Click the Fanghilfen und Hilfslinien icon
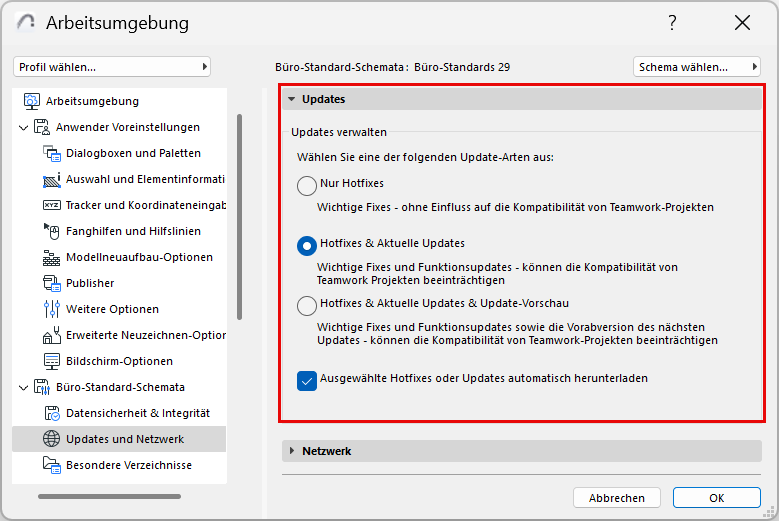The width and height of the screenshot is (779, 521). (x=52, y=231)
